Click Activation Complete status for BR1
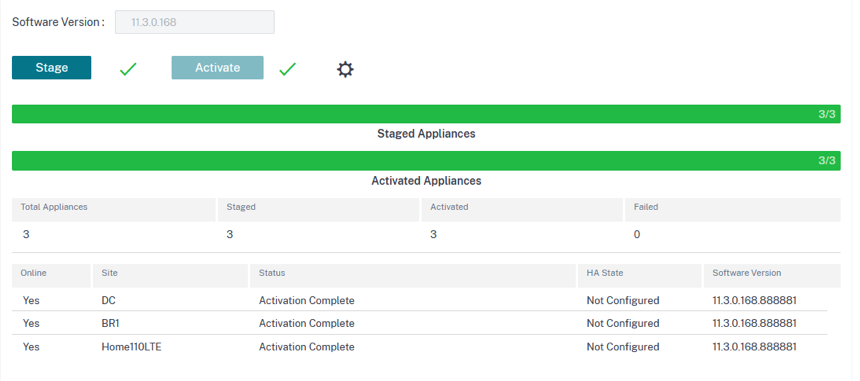Image resolution: width=860 pixels, height=381 pixels. (x=307, y=323)
